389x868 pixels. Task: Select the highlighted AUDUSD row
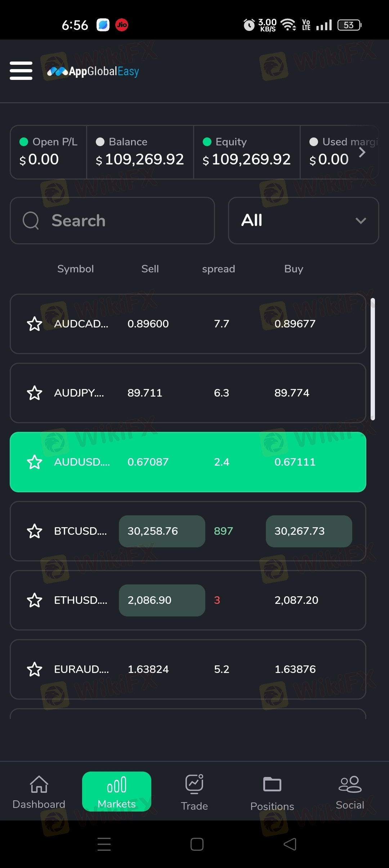(188, 462)
